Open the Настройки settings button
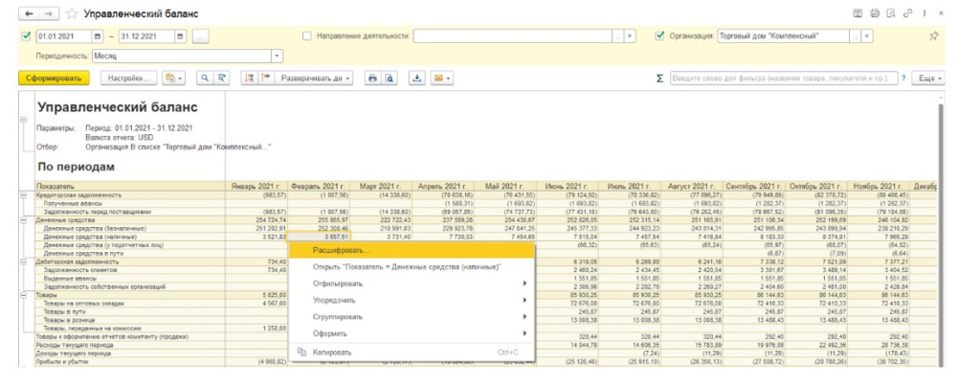This screenshot has height=388, width=980. [x=129, y=78]
